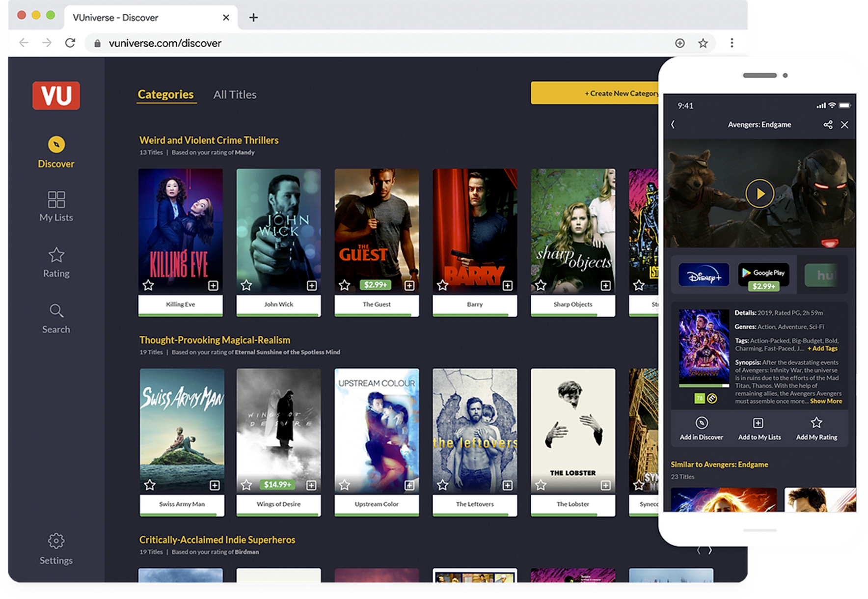Click the Barry title label
The height and width of the screenshot is (599, 868).
475,304
